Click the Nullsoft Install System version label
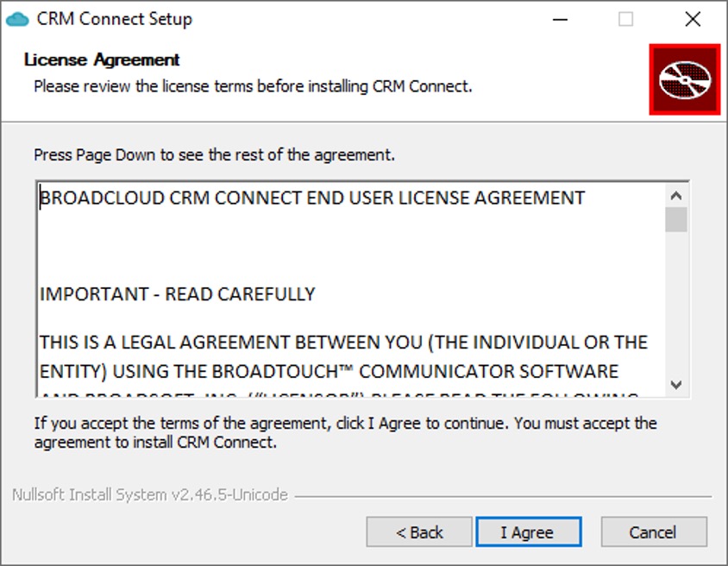 [150, 495]
